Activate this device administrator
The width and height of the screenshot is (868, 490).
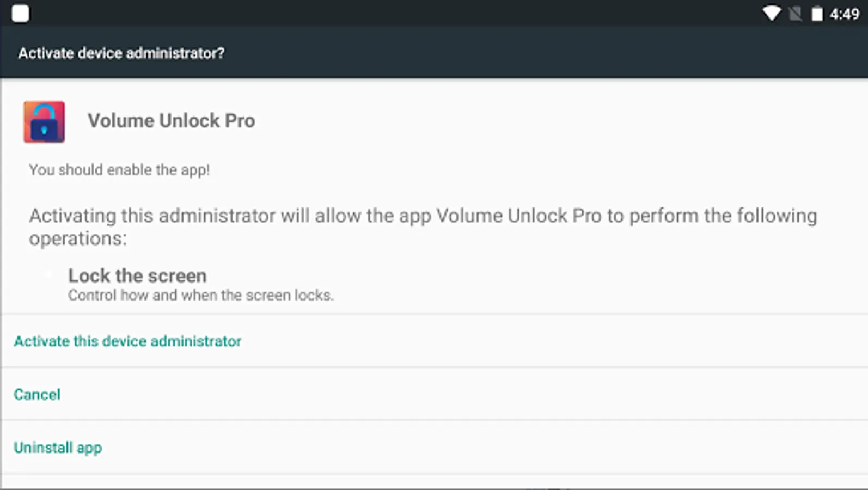click(x=127, y=341)
